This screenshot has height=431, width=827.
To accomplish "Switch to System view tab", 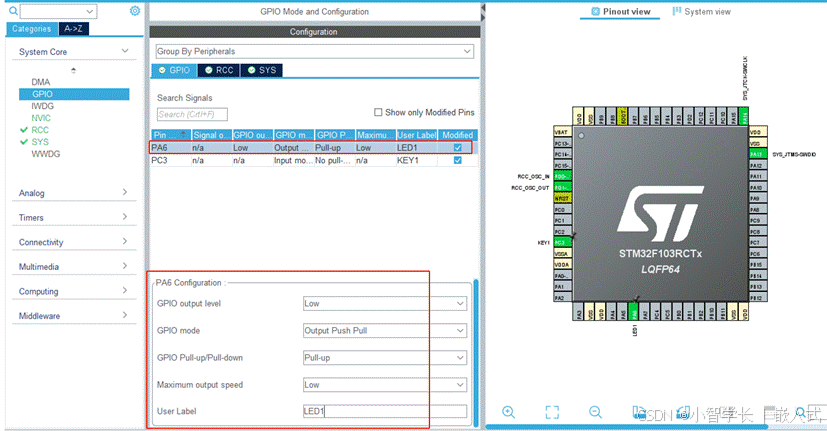I will tap(701, 12).
